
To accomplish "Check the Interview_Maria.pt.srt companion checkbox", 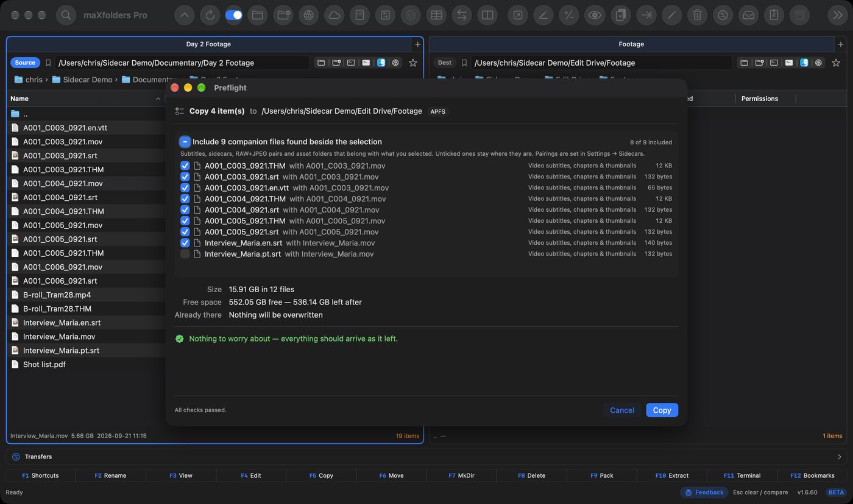I will (x=185, y=254).
